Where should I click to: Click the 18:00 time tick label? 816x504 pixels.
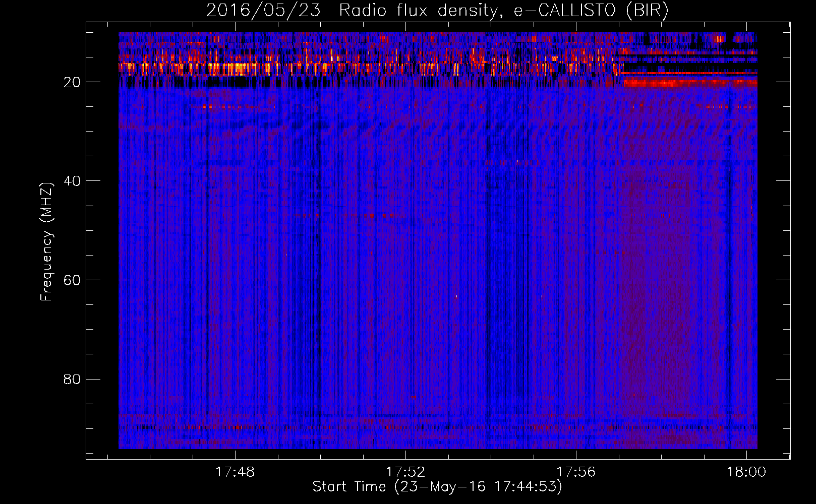(746, 472)
